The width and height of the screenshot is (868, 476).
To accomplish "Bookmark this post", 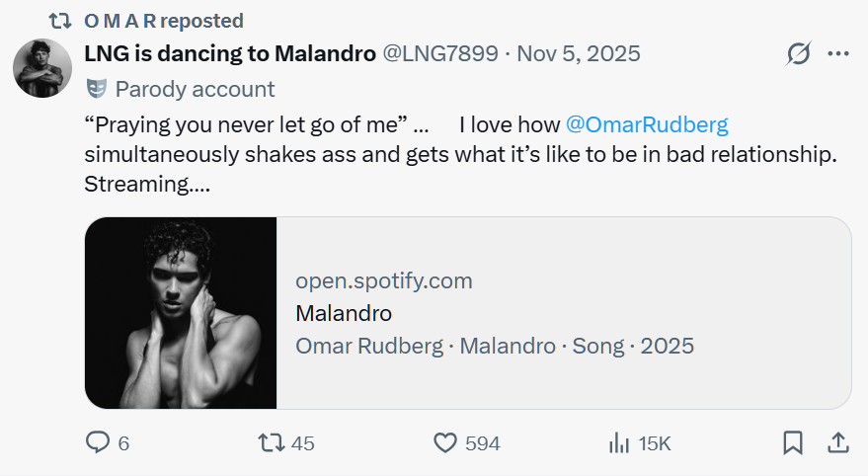I will coord(793,443).
